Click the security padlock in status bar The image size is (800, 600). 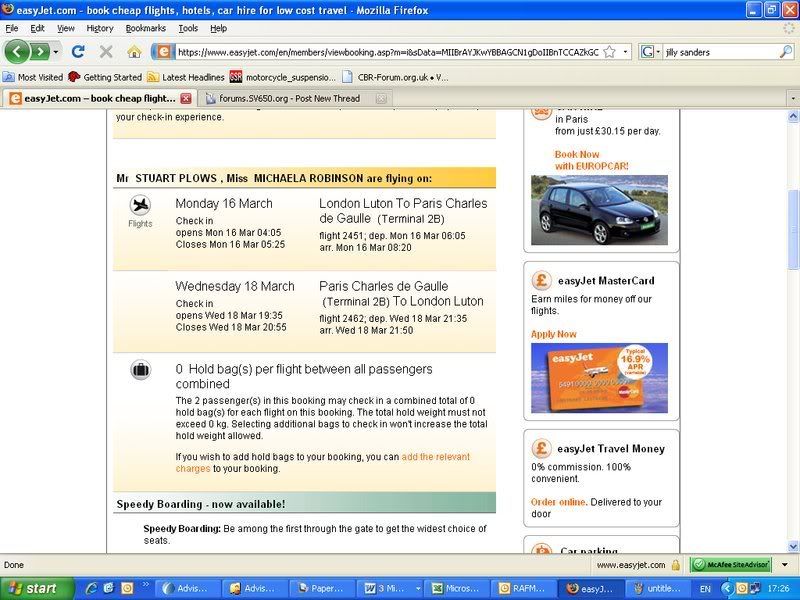(x=676, y=565)
